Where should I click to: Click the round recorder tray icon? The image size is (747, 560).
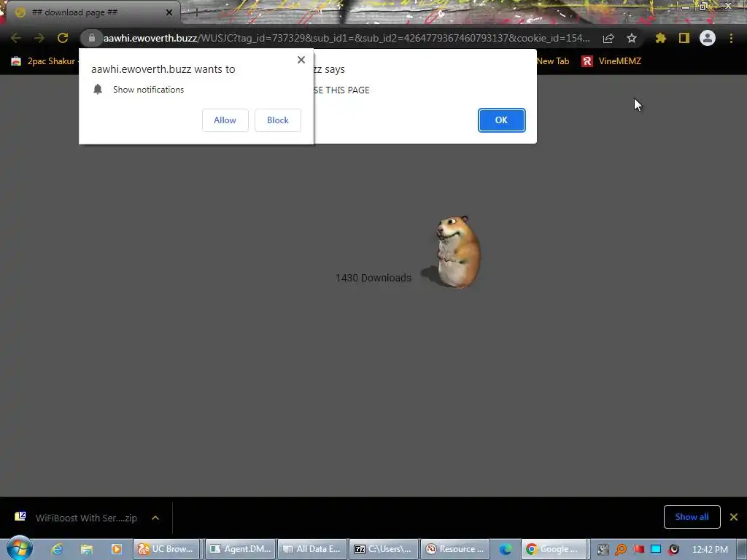[673, 549]
